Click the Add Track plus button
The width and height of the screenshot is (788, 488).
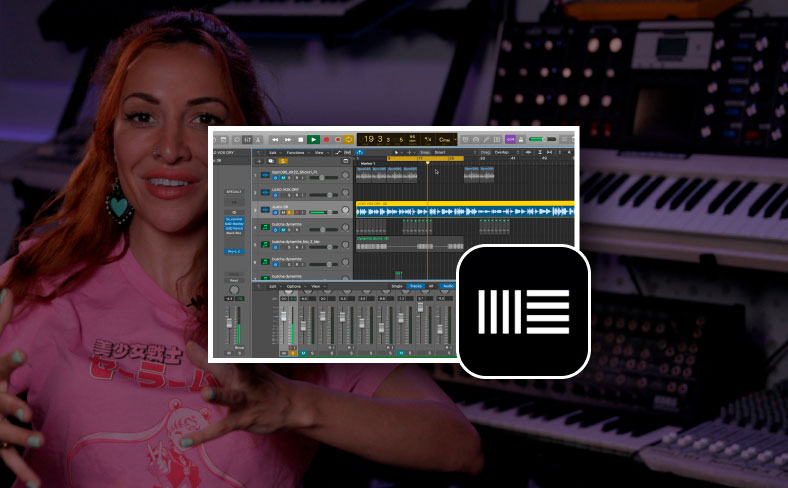[259, 161]
